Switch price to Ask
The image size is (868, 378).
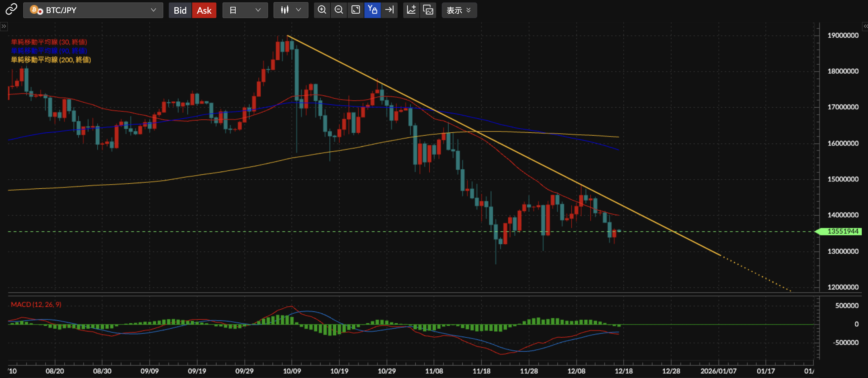pos(204,11)
